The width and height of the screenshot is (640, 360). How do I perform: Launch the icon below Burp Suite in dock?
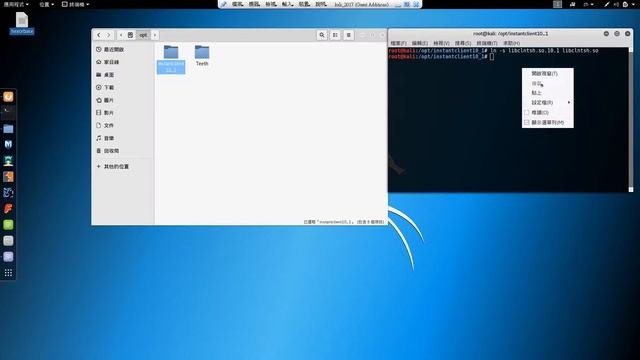coord(8,193)
